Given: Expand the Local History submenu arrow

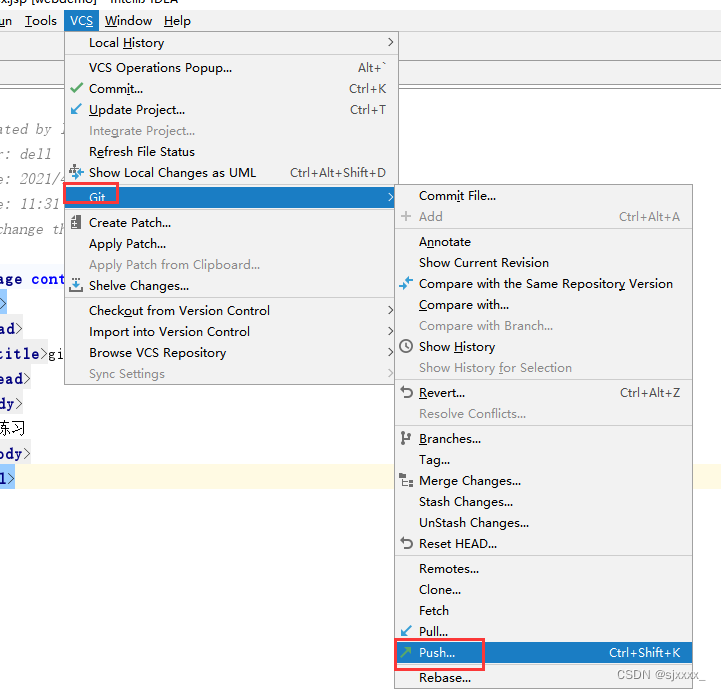Looking at the screenshot, I should point(390,42).
